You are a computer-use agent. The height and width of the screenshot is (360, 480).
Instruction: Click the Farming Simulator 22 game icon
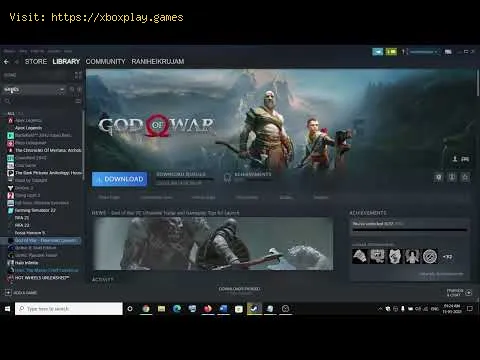click(x=10, y=210)
